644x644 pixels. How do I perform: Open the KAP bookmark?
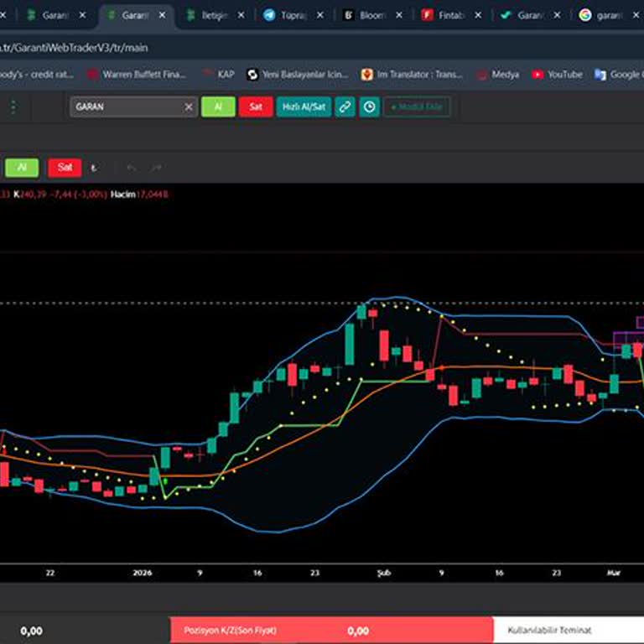pos(220,75)
